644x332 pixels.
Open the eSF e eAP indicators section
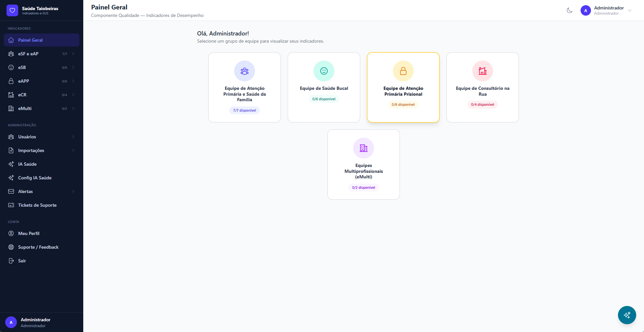click(x=28, y=54)
